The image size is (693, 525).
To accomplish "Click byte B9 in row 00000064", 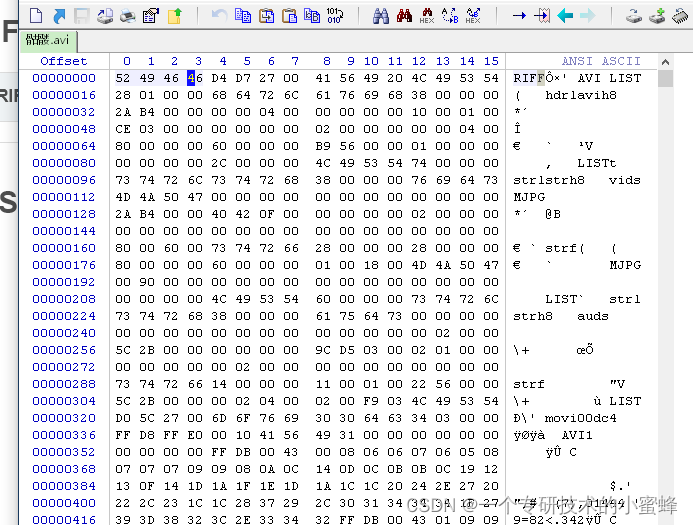I will pos(323,146).
